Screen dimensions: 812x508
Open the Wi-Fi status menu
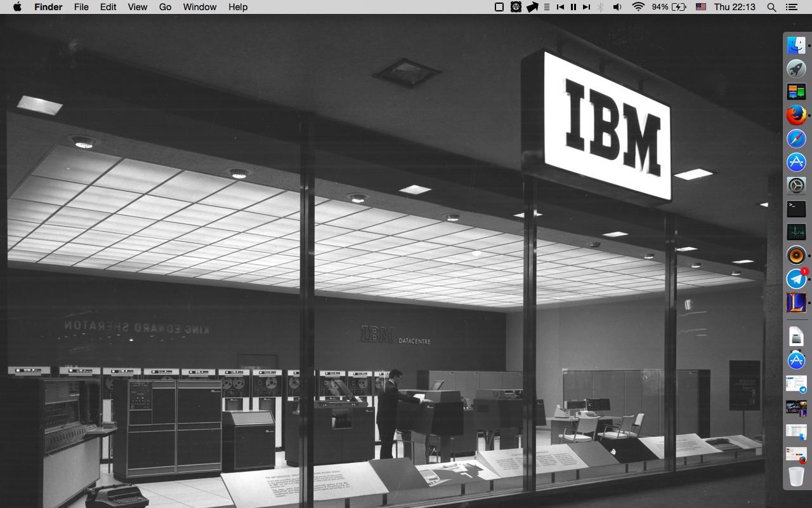[x=638, y=7]
